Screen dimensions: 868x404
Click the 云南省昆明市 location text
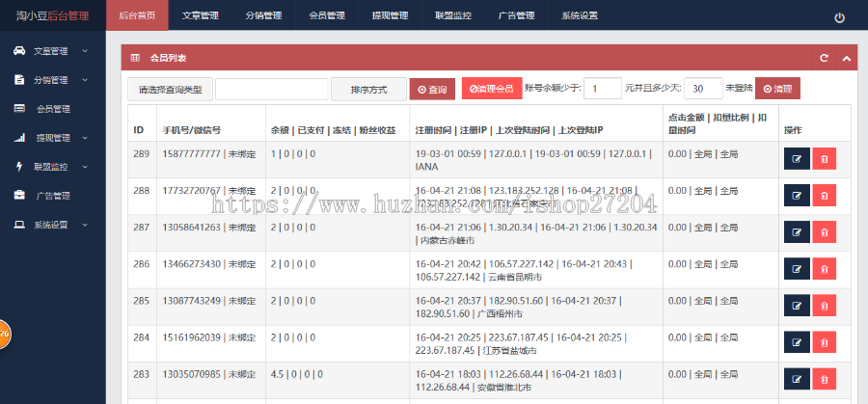pyautogui.click(x=515, y=278)
